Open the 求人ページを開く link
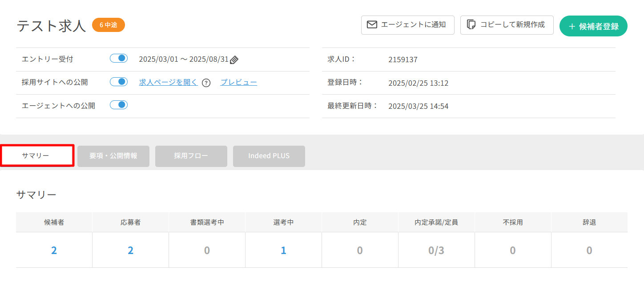This screenshot has height=286, width=644. pyautogui.click(x=168, y=83)
